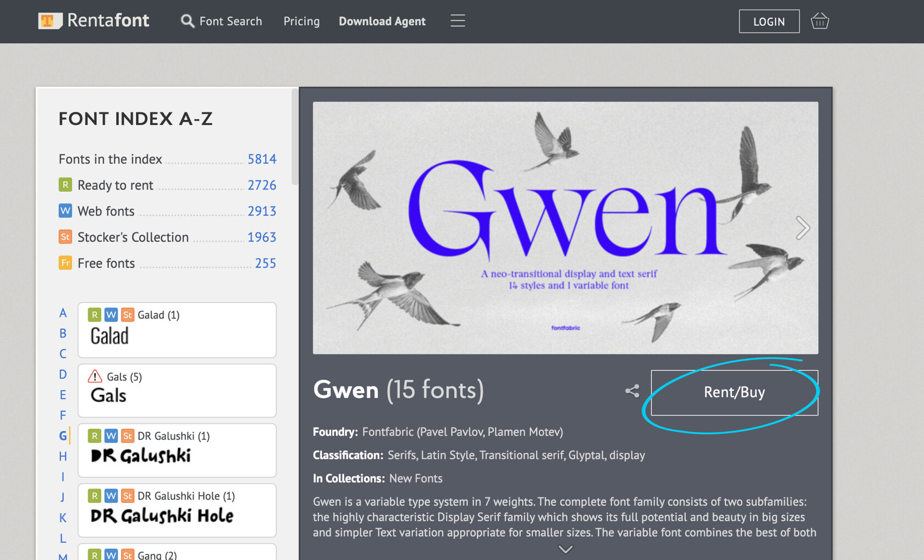Jump to letter K in font index
The image size is (924, 560).
tap(63, 518)
